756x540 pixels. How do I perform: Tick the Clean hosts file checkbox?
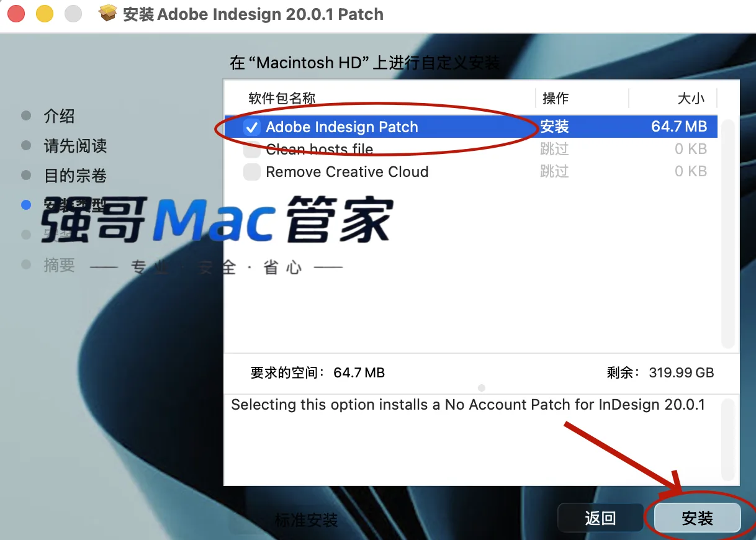click(x=252, y=150)
